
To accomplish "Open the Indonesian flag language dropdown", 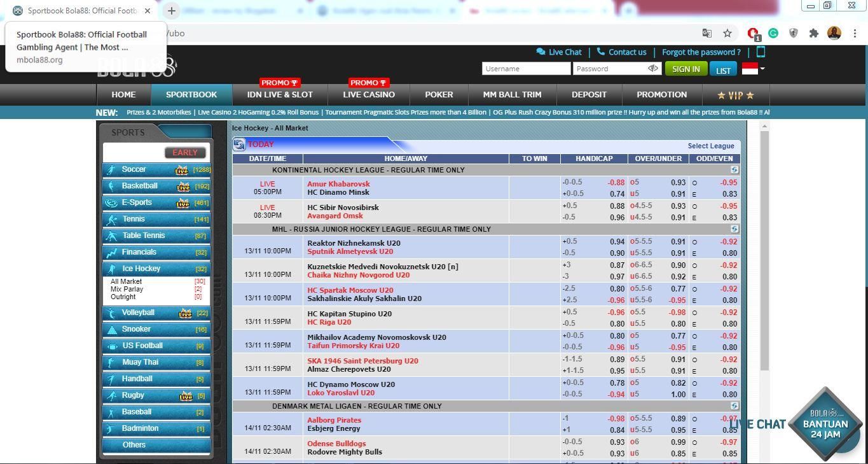I will (x=754, y=68).
